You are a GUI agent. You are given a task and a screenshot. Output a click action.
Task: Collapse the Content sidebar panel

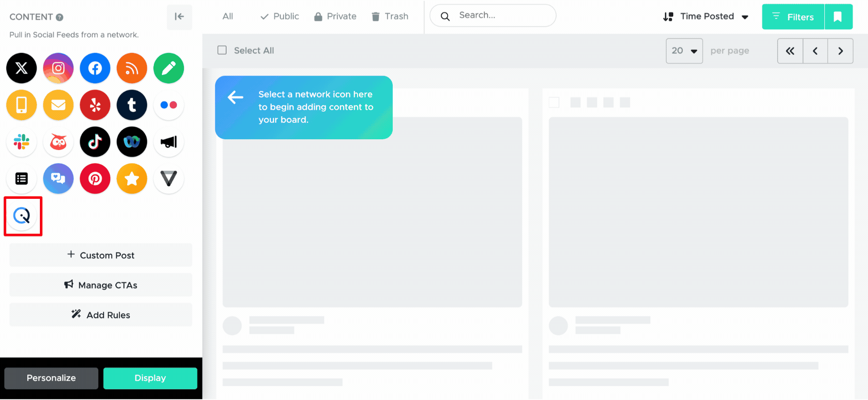[x=179, y=17]
